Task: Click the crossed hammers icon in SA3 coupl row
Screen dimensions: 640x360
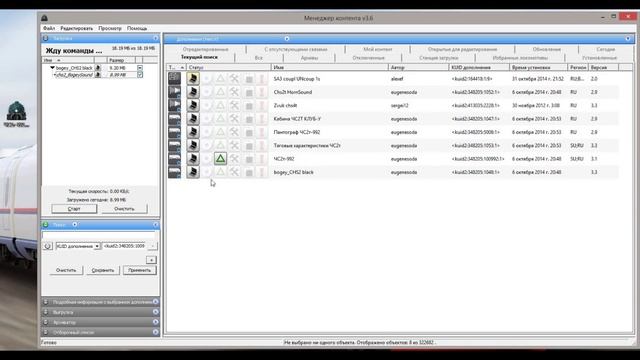Action: click(x=234, y=78)
